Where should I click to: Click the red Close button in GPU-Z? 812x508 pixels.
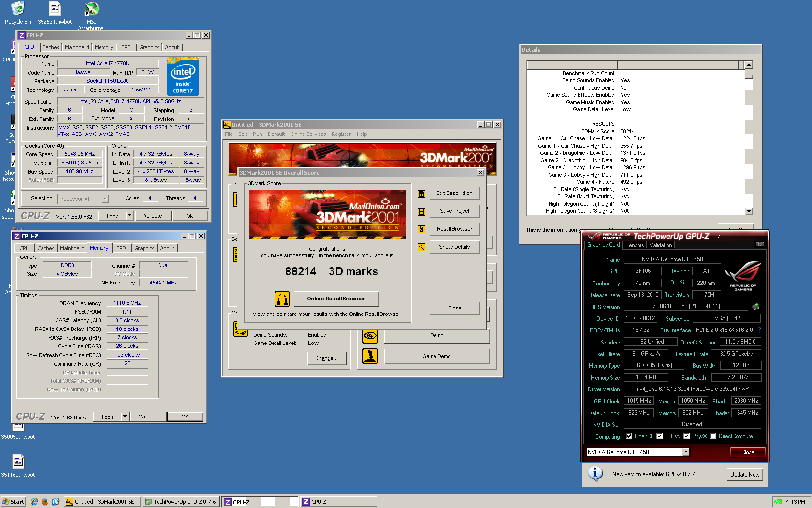point(748,452)
